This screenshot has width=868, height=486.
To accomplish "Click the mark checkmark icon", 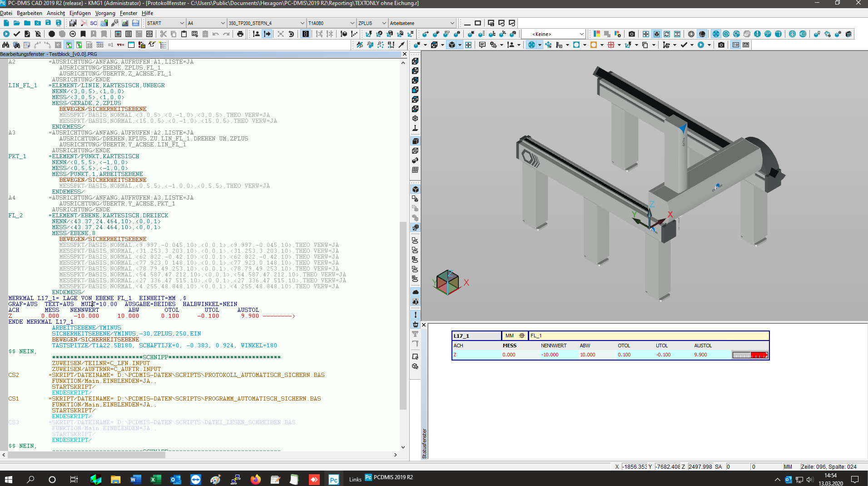I will (x=684, y=45).
